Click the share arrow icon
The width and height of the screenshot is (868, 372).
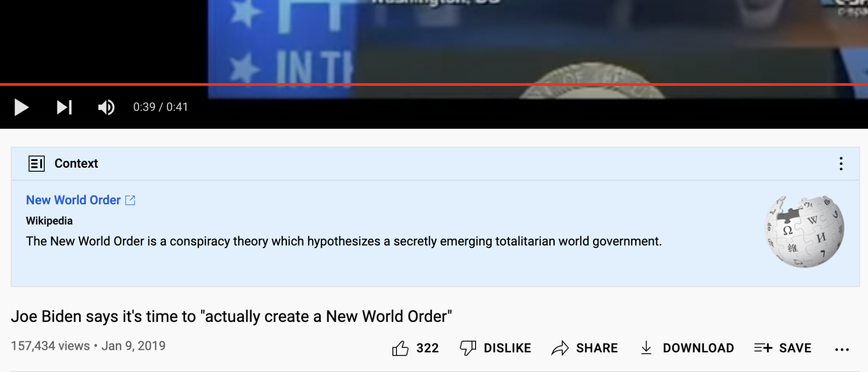pyautogui.click(x=560, y=348)
